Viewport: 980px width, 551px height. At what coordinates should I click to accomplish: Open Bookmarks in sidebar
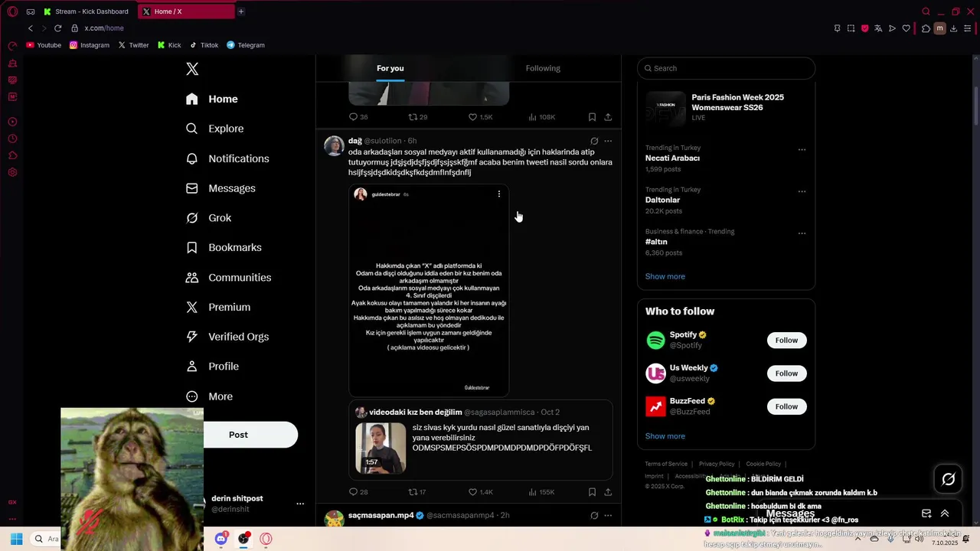pos(224,248)
